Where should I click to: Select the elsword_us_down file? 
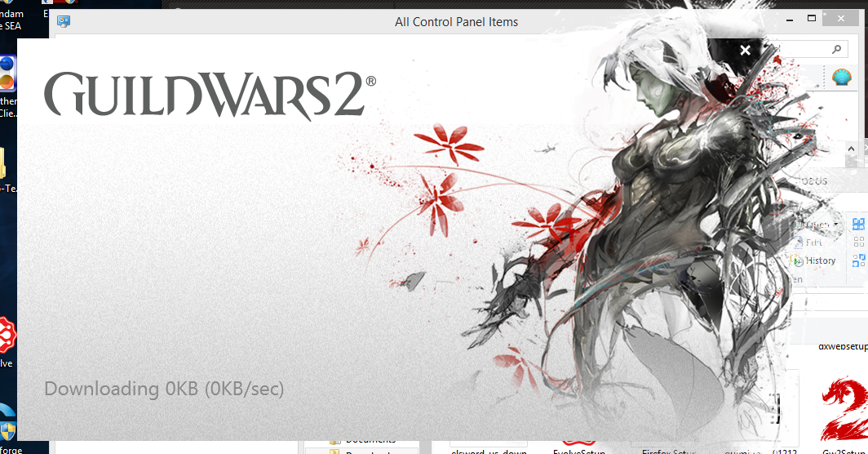(489, 452)
